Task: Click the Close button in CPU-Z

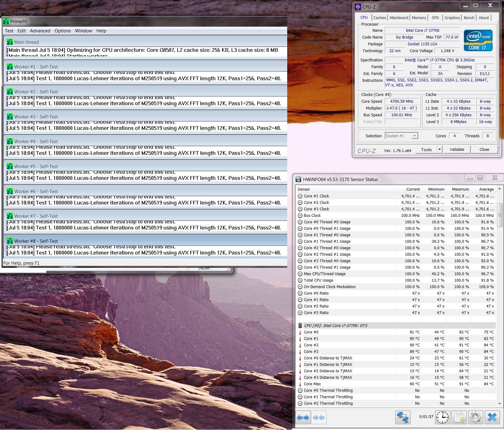Action: point(484,150)
